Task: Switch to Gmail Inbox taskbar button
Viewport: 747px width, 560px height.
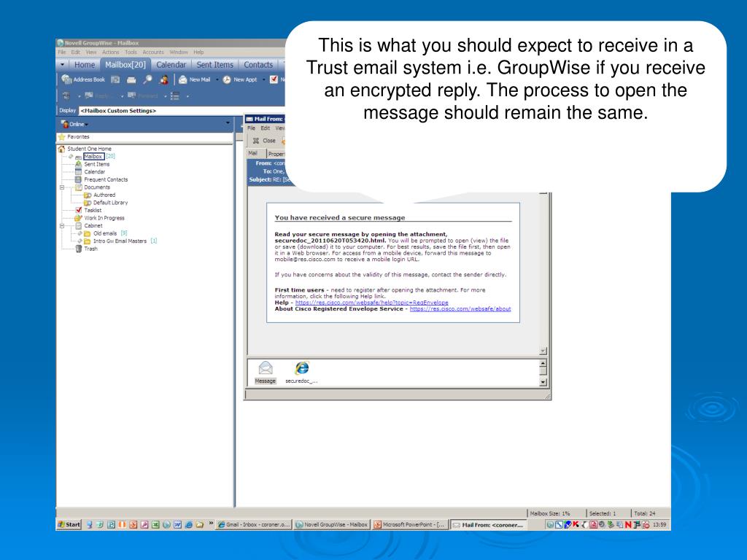Action: point(253,525)
